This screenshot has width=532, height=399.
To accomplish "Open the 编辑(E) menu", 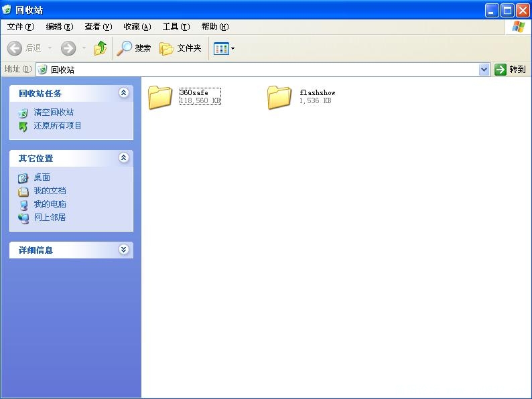I will click(60, 26).
